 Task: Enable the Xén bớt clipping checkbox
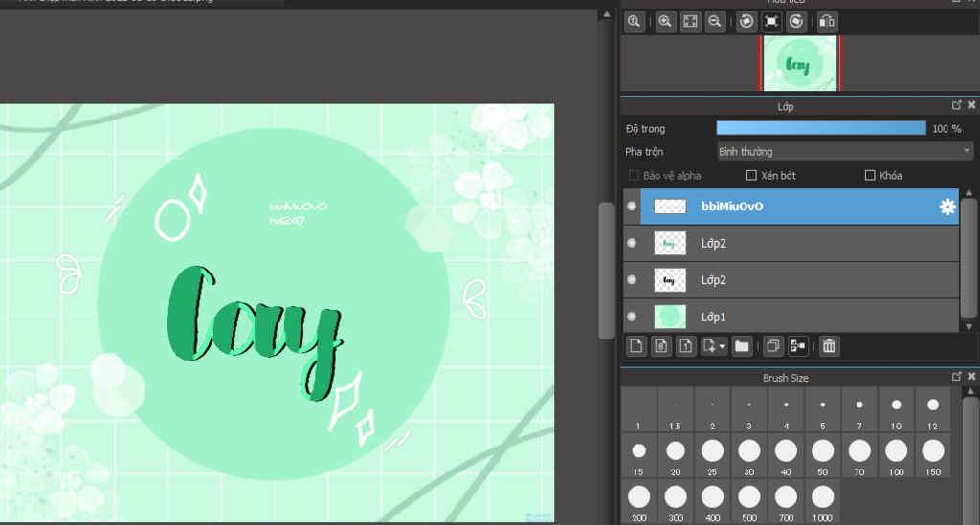[x=752, y=175]
